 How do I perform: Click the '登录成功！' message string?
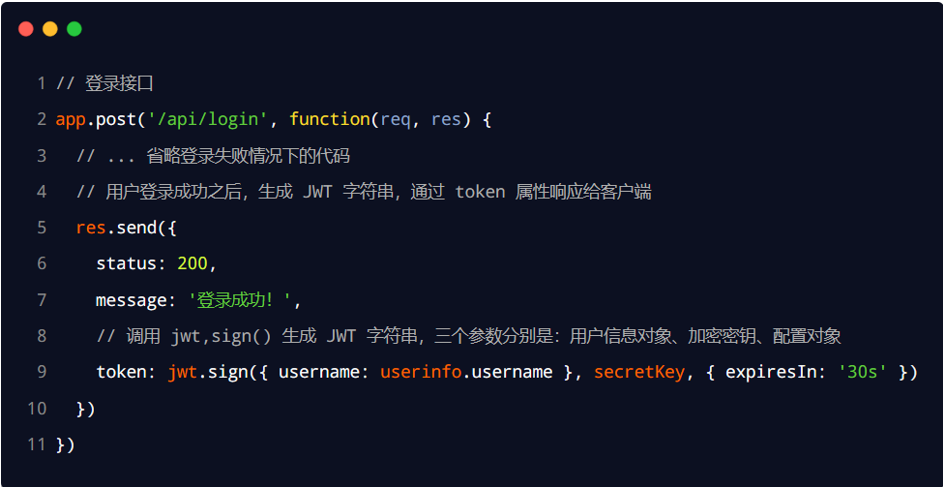coord(240,300)
